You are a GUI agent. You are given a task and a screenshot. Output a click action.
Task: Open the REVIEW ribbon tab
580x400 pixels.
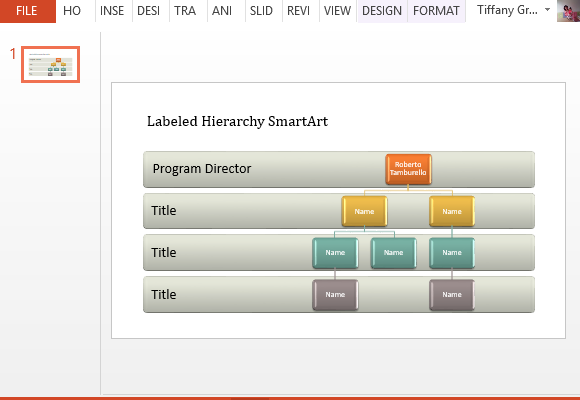299,11
